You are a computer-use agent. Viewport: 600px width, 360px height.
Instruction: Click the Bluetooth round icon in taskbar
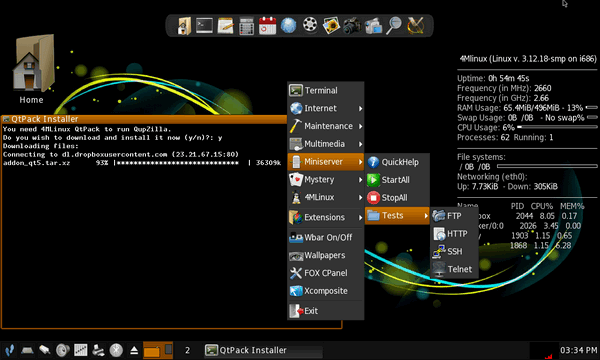click(x=116, y=350)
